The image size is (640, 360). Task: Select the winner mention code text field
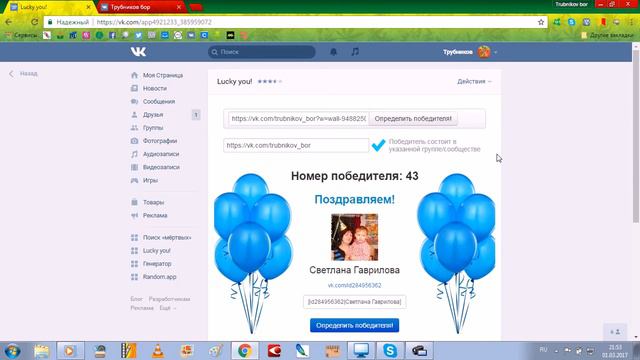point(354,302)
